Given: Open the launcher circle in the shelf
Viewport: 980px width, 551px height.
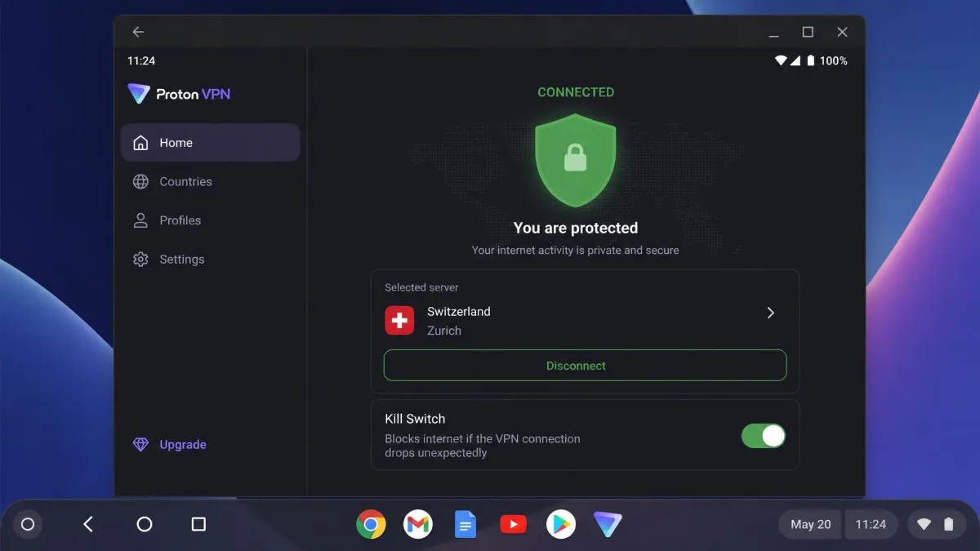Looking at the screenshot, I should click(28, 524).
